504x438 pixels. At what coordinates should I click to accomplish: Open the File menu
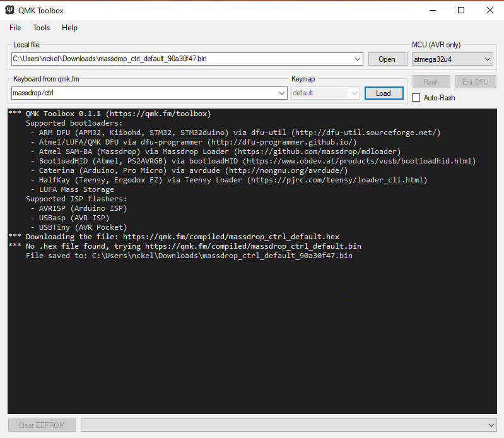point(15,28)
